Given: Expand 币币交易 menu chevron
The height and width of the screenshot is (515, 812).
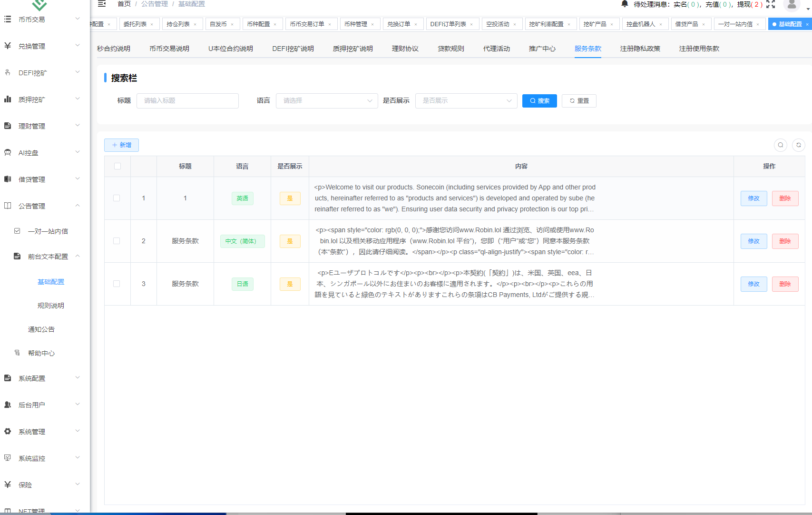Looking at the screenshot, I should [x=78, y=19].
